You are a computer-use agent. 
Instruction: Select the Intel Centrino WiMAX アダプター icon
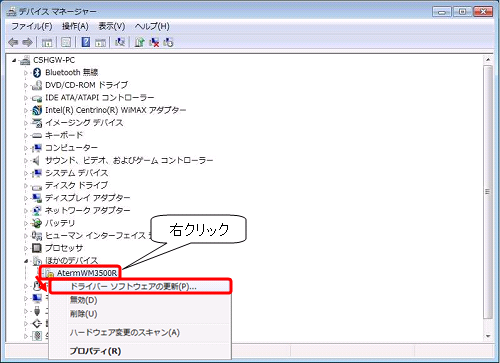click(37, 110)
